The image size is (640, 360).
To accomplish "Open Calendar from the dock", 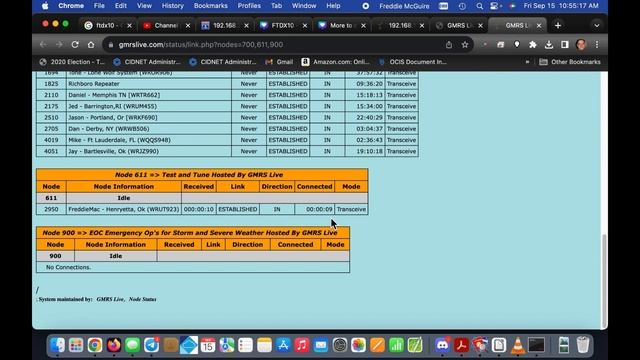I will tap(208, 345).
